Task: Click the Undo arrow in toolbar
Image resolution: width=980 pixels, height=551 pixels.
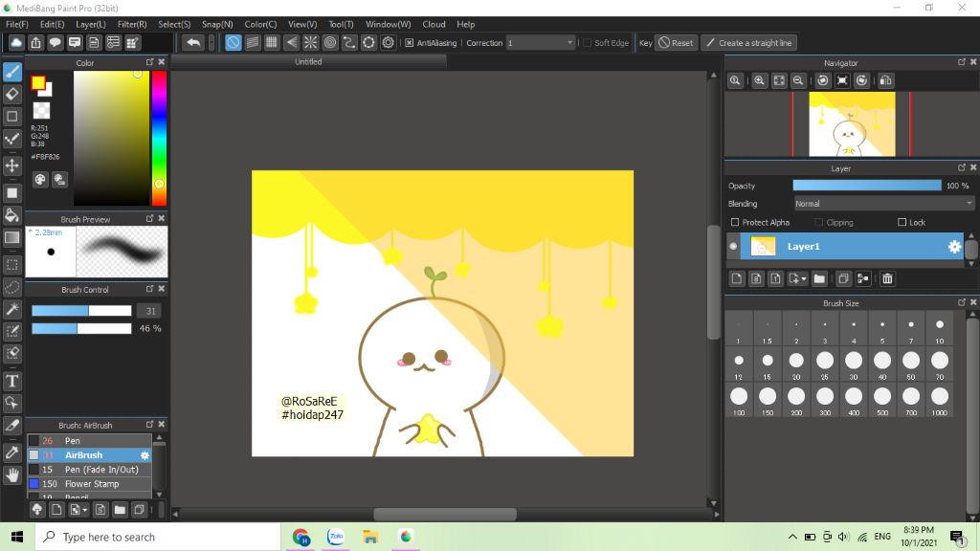Action: click(x=193, y=42)
